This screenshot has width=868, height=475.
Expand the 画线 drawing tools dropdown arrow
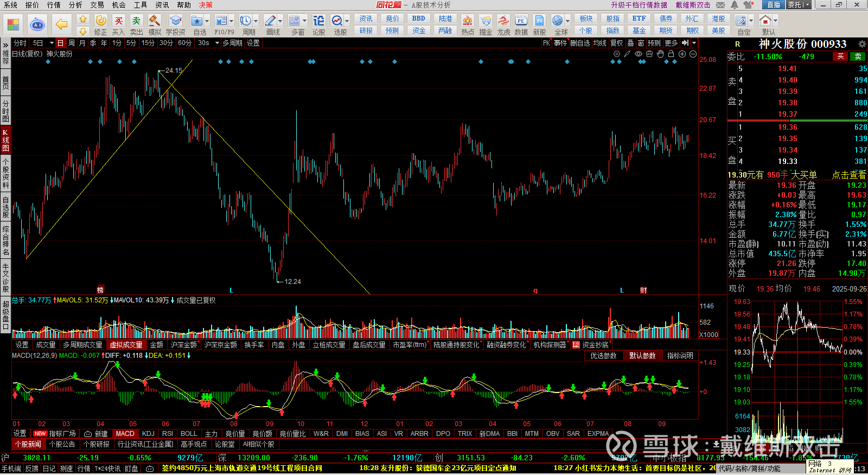(280, 21)
